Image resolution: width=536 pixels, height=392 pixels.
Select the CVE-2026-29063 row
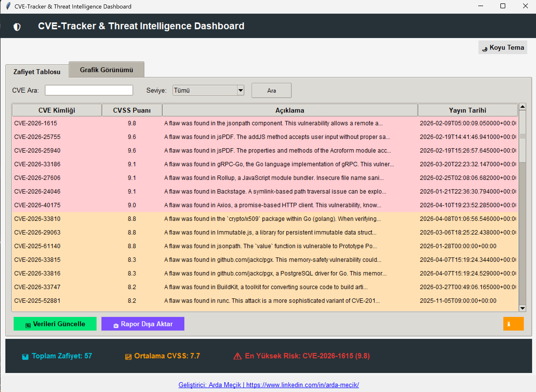click(x=265, y=232)
